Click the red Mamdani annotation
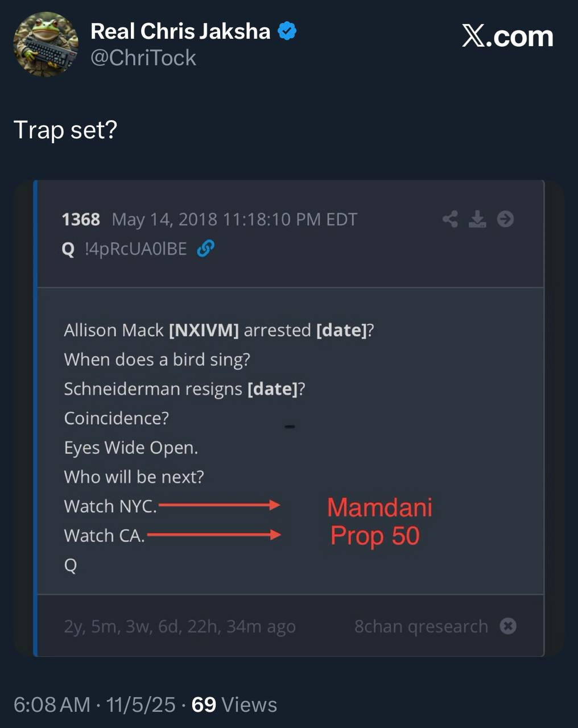Image resolution: width=578 pixels, height=728 pixels. 379,507
